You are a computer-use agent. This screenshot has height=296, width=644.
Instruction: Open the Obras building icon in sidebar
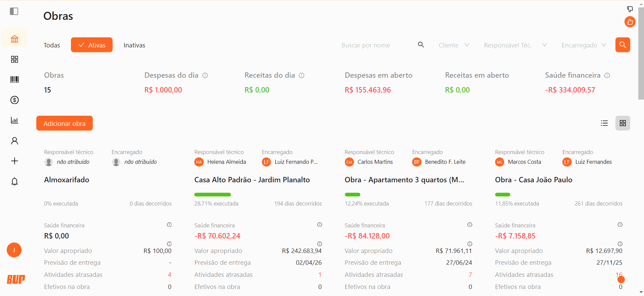point(14,39)
